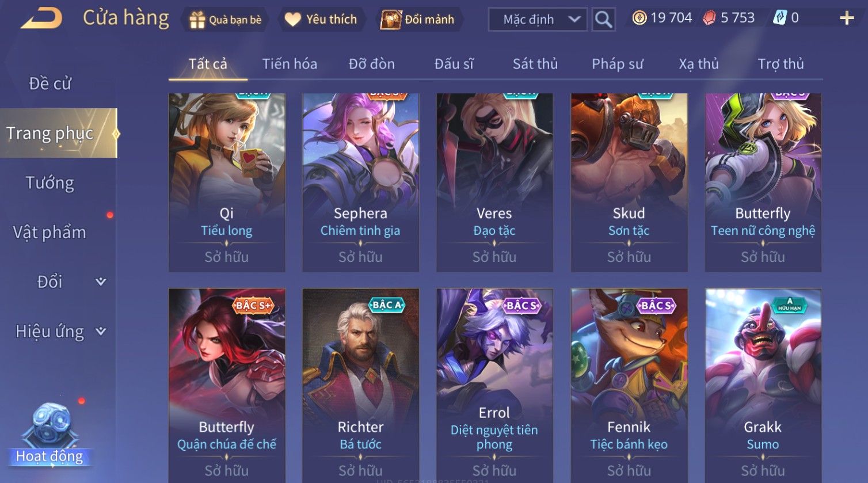Open the Đề cử sidebar section
The image size is (868, 483).
point(50,84)
